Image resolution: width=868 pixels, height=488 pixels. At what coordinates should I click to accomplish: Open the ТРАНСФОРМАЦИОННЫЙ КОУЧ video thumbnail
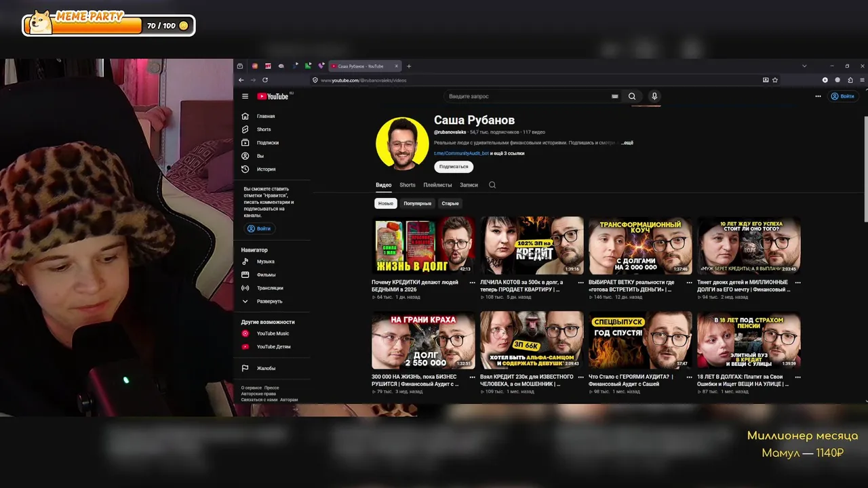(x=640, y=245)
